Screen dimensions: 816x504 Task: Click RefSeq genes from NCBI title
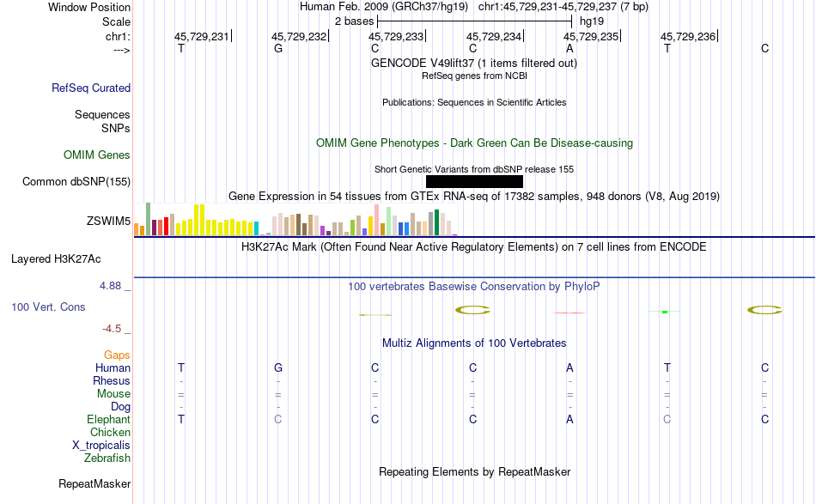click(474, 76)
